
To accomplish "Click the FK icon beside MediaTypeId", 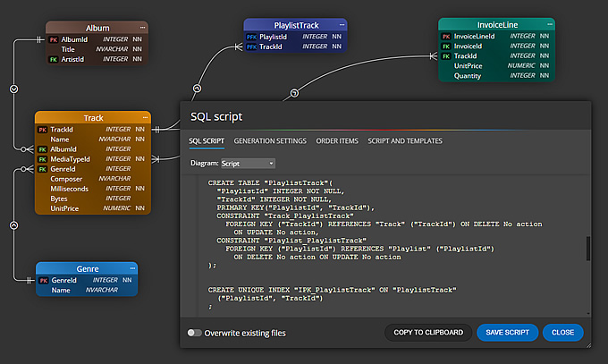I will 42,159.
